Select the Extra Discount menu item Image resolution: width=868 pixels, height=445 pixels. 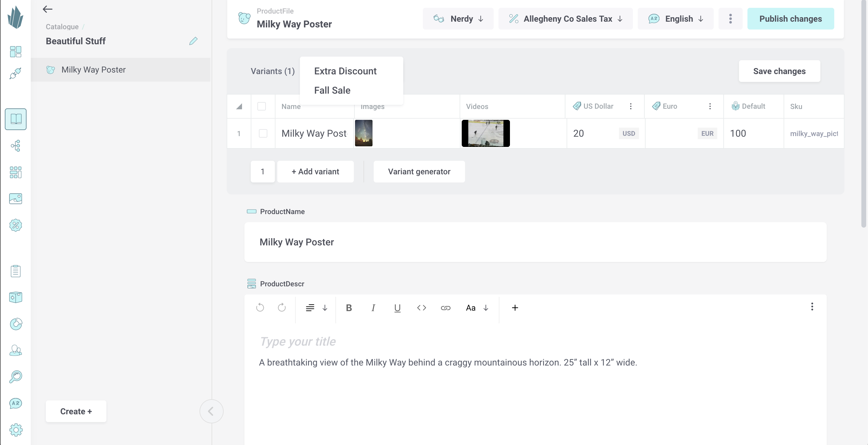pyautogui.click(x=345, y=71)
